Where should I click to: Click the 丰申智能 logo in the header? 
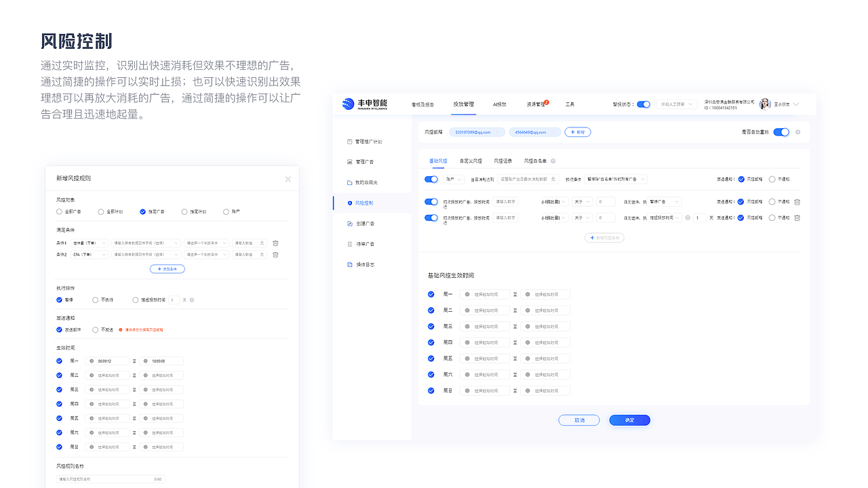point(365,104)
